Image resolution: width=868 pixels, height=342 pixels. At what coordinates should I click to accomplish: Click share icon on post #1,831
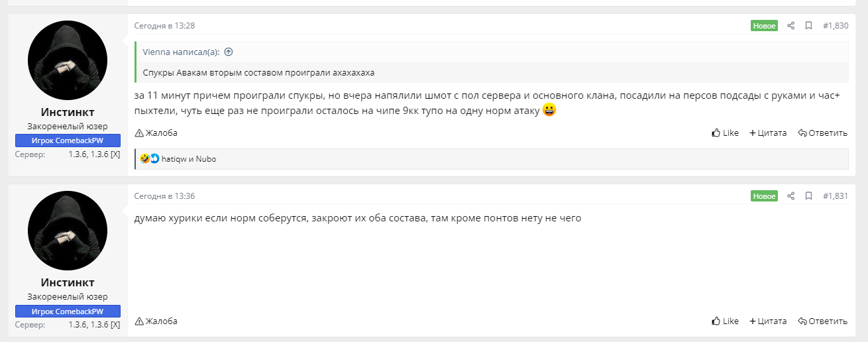[790, 196]
